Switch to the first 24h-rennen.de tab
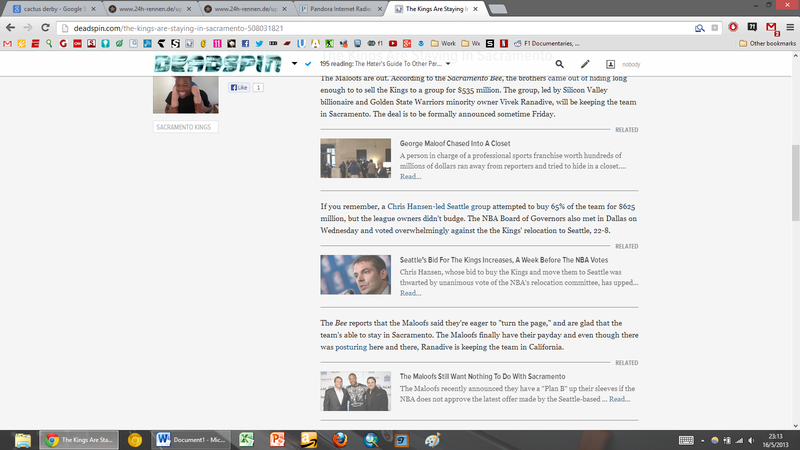This screenshot has width=800, height=450. tap(148, 9)
